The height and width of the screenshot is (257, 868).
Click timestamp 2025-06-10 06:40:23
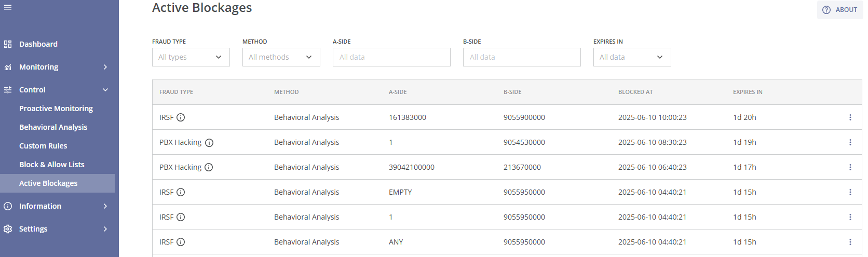click(653, 167)
